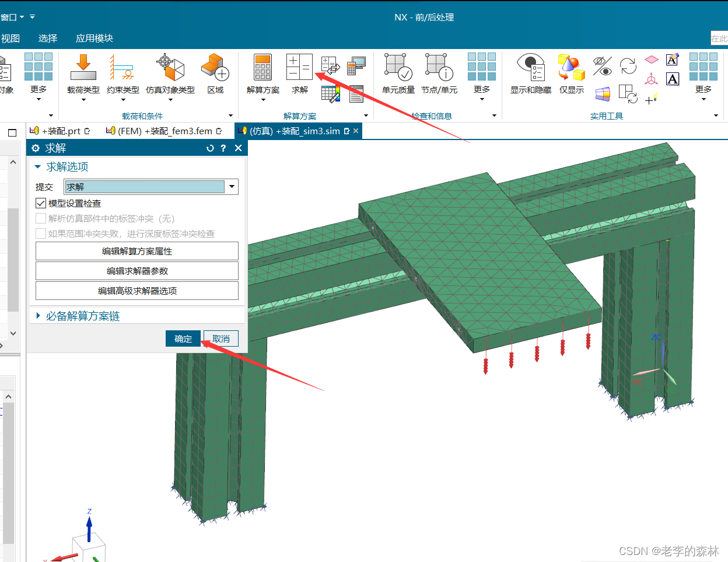Expand 更多 in 检查和信息 group
This screenshot has height=562, width=728.
482,77
